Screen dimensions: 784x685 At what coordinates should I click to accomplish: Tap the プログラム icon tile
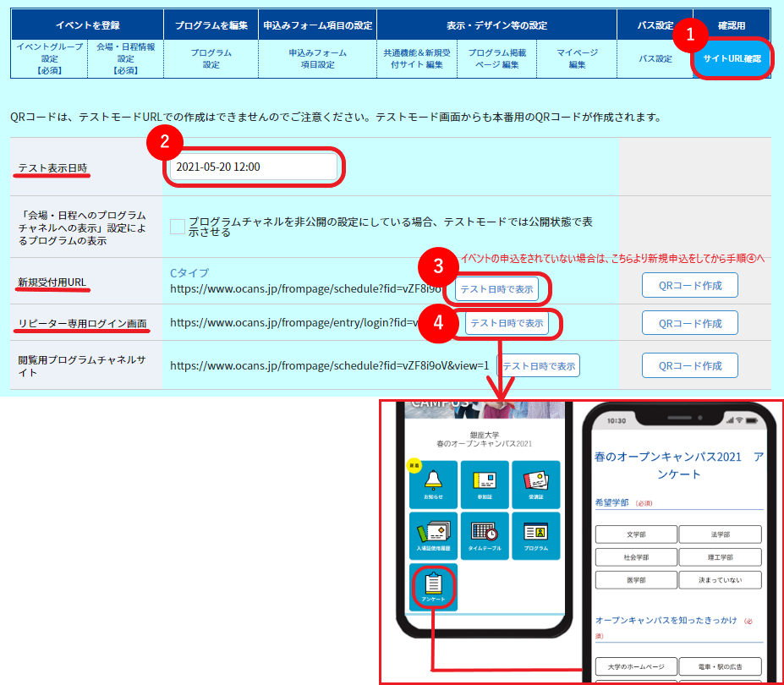coord(536,536)
